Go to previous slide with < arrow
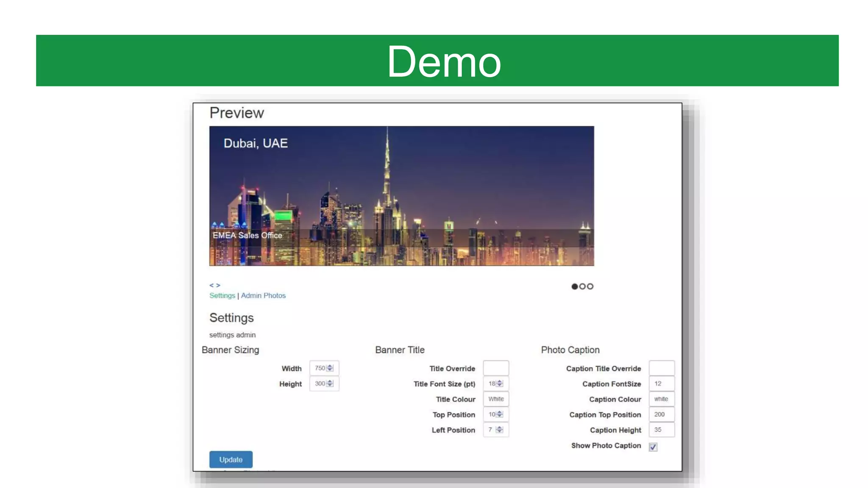Image resolution: width=868 pixels, height=488 pixels. pos(211,285)
